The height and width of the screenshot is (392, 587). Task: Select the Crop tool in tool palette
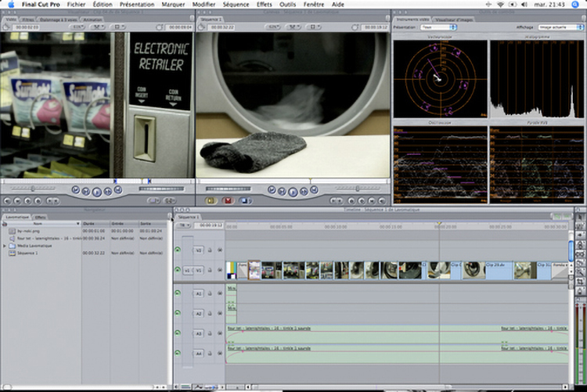click(580, 282)
